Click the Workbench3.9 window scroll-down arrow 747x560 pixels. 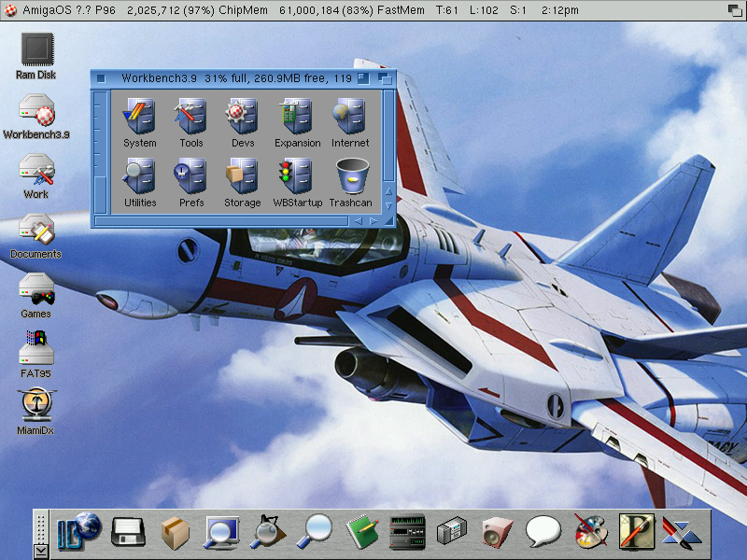(x=388, y=205)
